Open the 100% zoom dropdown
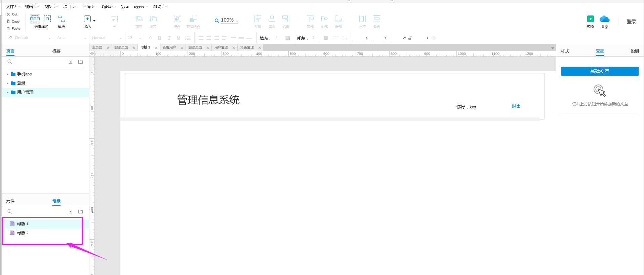Image resolution: width=644 pixels, height=275 pixels. tap(237, 21)
